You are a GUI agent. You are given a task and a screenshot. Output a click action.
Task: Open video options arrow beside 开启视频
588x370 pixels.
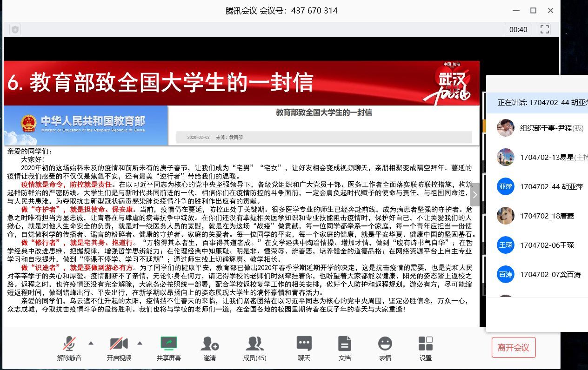pos(140,343)
